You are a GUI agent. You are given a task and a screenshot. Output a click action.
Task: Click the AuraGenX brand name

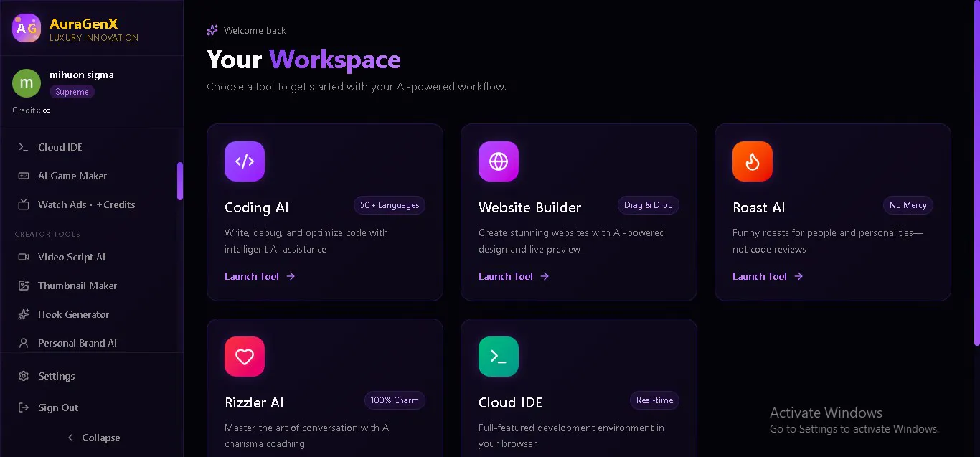coord(83,24)
